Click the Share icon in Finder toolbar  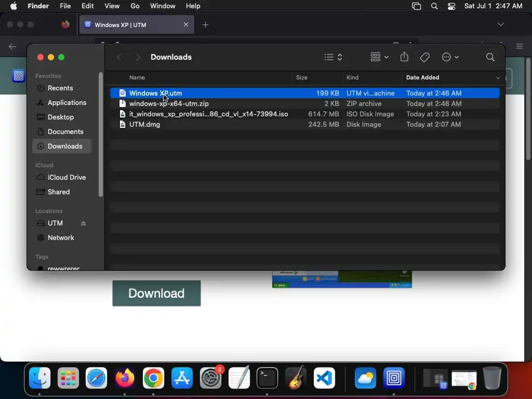click(x=404, y=57)
